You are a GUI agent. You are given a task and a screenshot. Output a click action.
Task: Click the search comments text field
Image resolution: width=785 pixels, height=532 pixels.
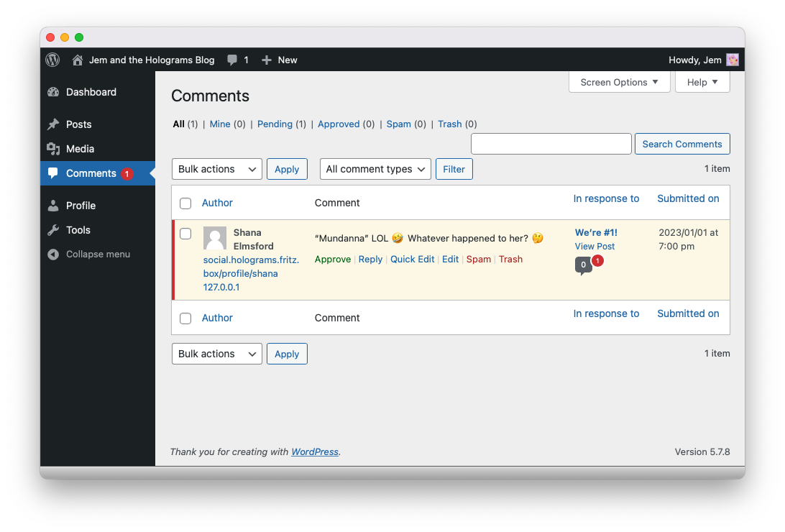coord(551,144)
